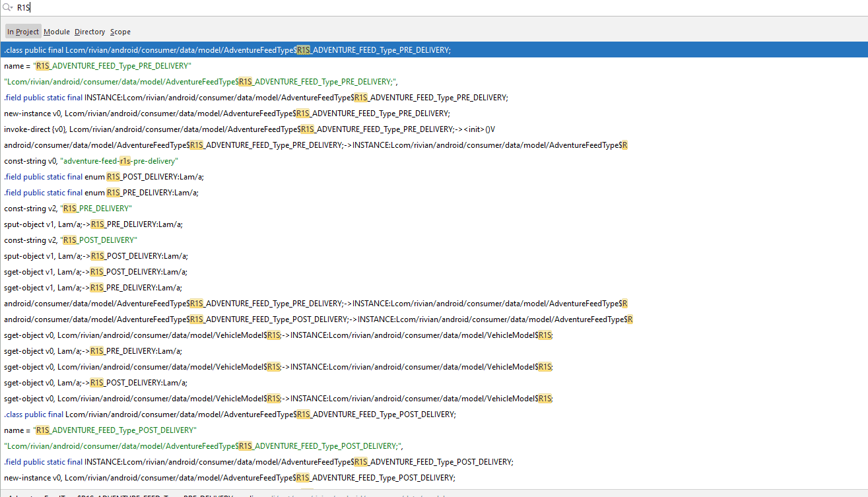Viewport: 868px width, 497px height.
Task: Select first sget-object VehicleModel$R1S INSTANCE row
Action: [x=434, y=335]
